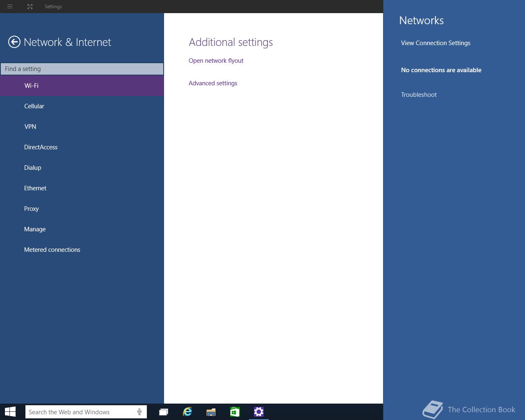The image size is (525, 420).
Task: Activate the microphone in taskbar search
Action: click(x=139, y=412)
